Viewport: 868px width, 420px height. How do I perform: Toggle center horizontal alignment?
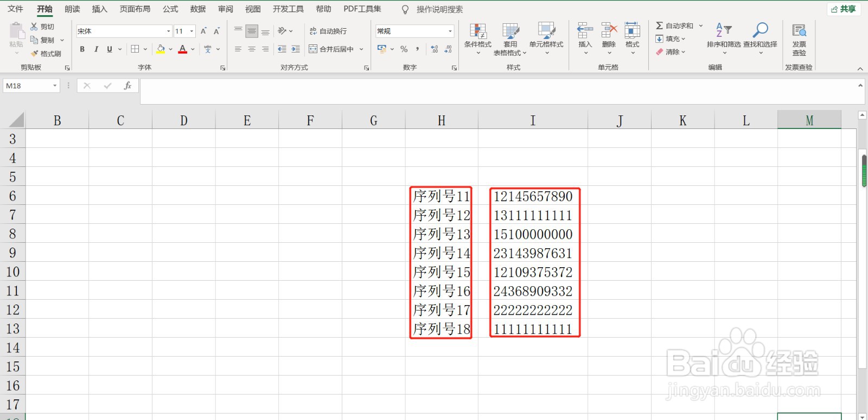click(252, 49)
